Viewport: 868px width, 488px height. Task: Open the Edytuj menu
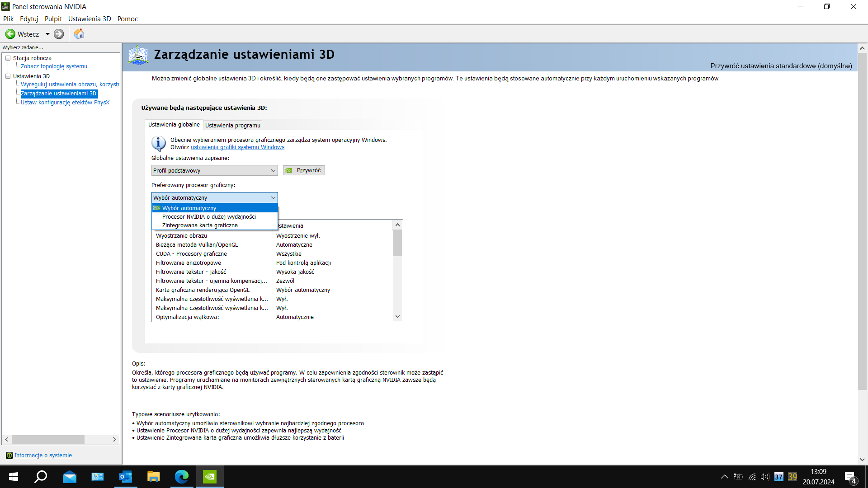[x=29, y=19]
